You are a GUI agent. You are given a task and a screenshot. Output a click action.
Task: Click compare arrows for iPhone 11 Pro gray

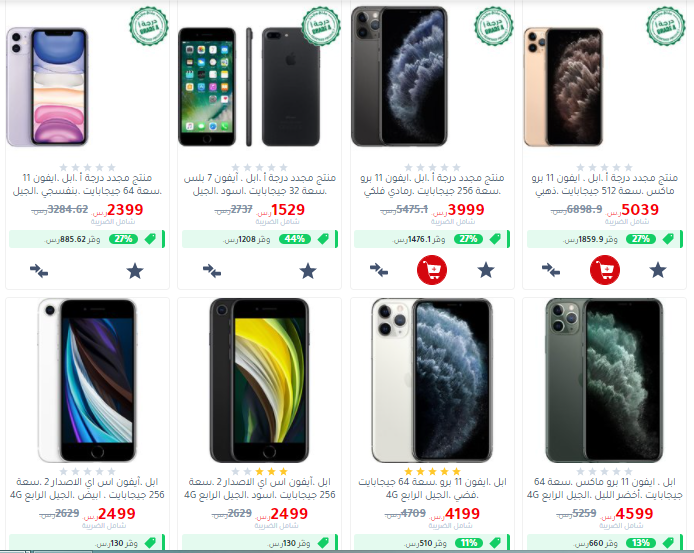[x=378, y=270]
